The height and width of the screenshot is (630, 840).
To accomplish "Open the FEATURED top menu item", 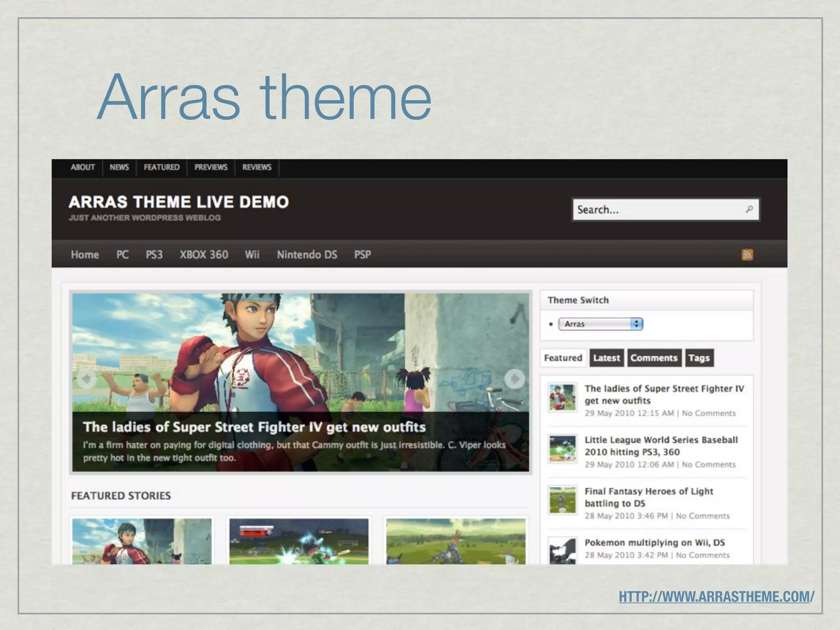I will (162, 167).
